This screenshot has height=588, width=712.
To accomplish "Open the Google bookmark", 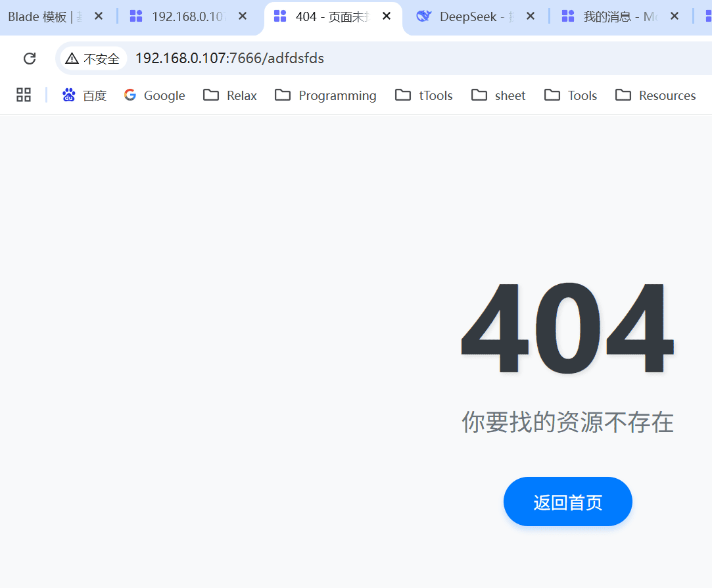I will [155, 95].
